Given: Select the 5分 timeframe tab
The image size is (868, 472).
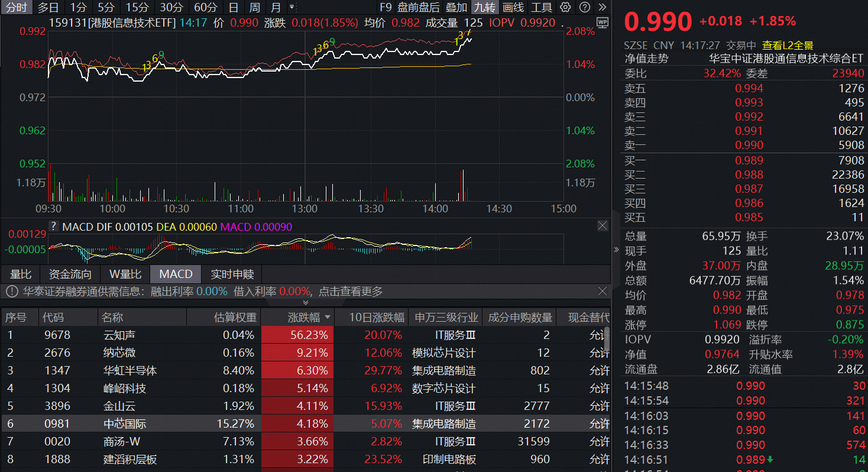Looking at the screenshot, I should click(x=106, y=8).
